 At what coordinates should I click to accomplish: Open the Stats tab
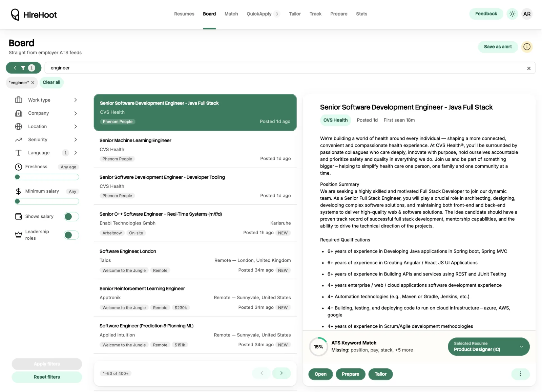pyautogui.click(x=361, y=14)
